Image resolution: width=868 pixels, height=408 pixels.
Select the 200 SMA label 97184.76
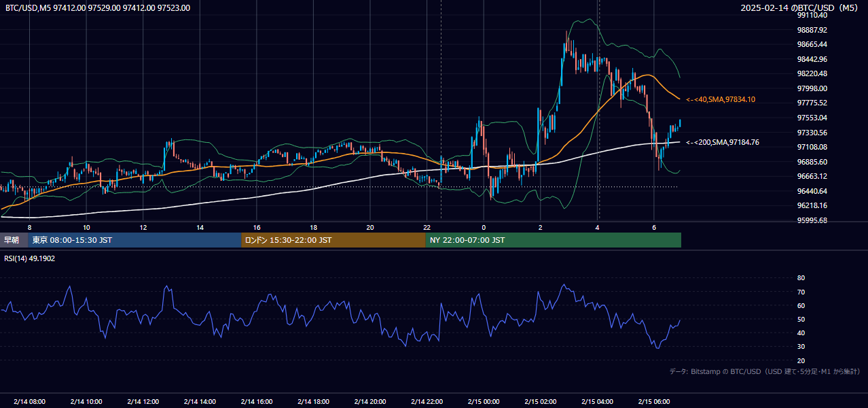723,142
